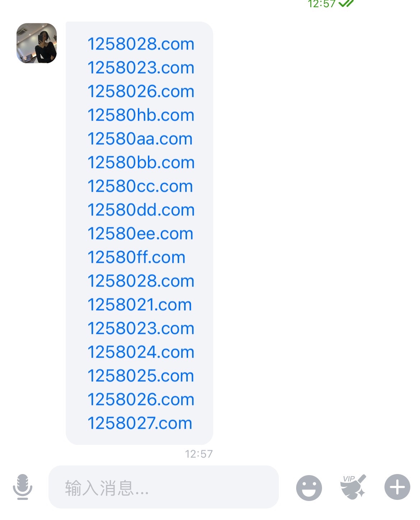Tap the VIP broom clean icon
The height and width of the screenshot is (520, 420).
coord(353,487)
